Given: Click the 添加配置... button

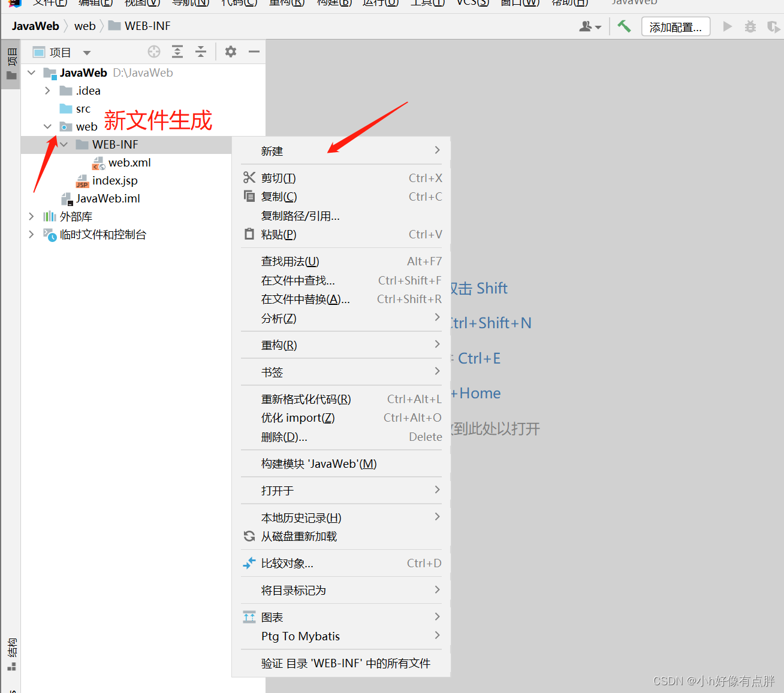Looking at the screenshot, I should click(676, 26).
